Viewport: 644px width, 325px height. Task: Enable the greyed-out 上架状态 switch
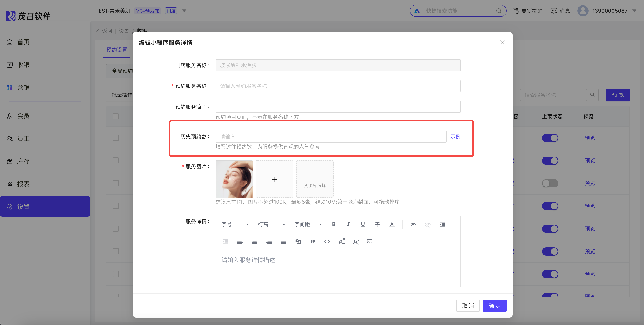(550, 183)
